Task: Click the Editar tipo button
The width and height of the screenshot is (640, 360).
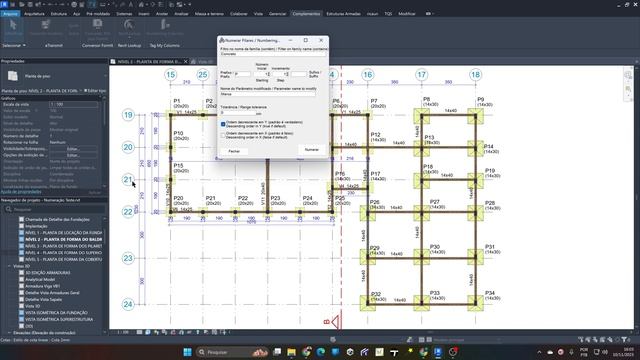Action: click(95, 91)
